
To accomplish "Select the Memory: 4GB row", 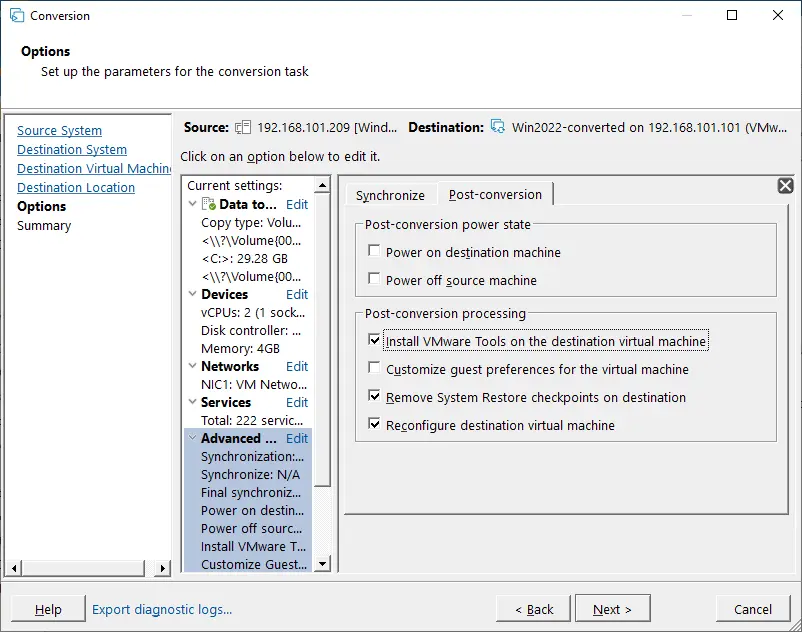I will (240, 348).
